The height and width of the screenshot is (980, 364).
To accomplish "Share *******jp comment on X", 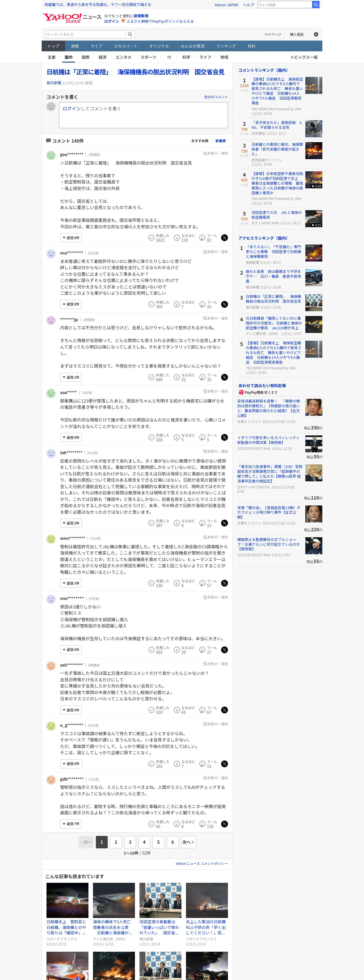I will [x=225, y=377].
